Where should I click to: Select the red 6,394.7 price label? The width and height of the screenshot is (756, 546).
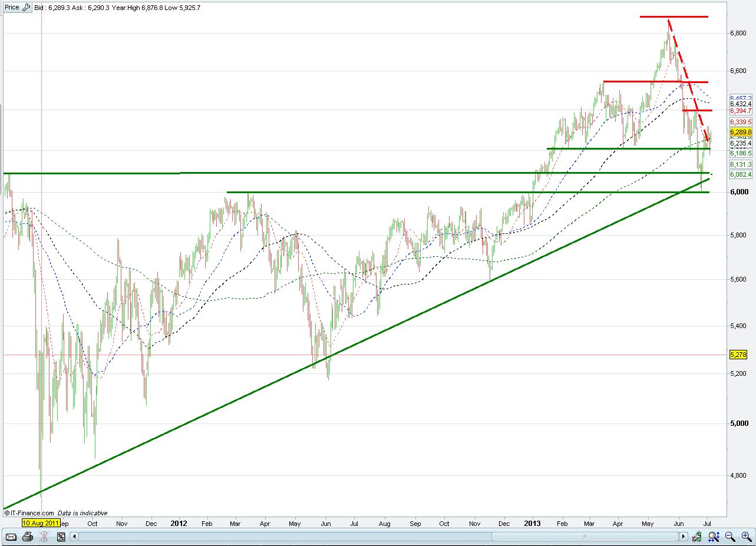tap(740, 111)
